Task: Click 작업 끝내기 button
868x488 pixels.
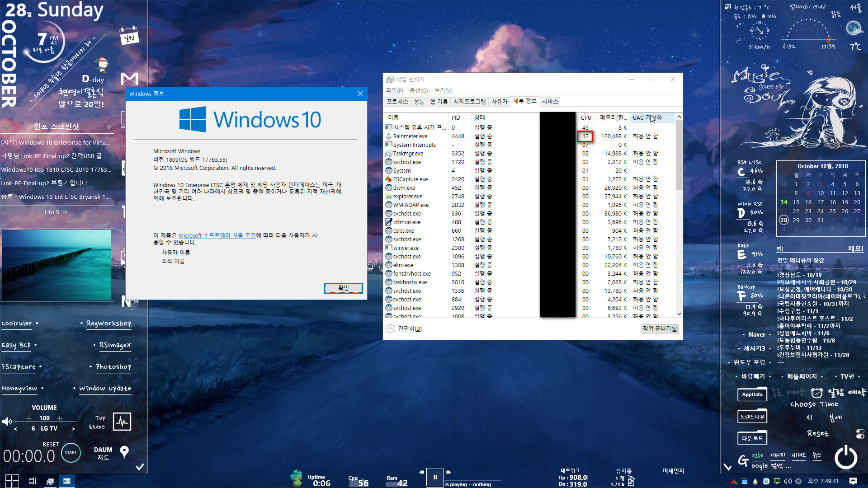Action: [660, 328]
